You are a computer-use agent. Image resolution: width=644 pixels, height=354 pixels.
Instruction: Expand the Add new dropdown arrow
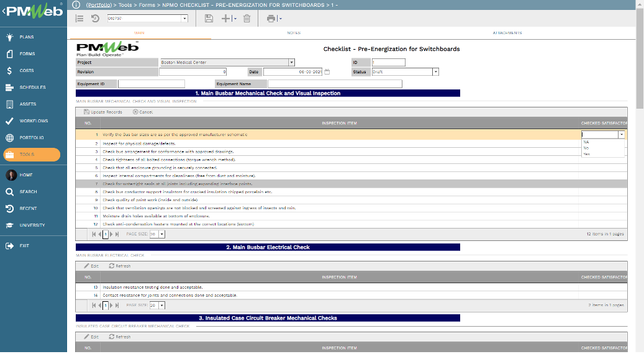tap(235, 19)
